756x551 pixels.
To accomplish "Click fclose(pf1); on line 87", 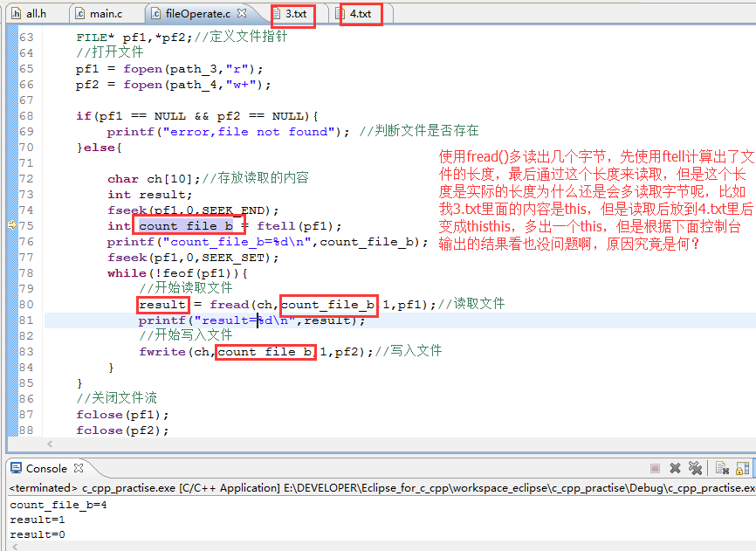I will (122, 415).
